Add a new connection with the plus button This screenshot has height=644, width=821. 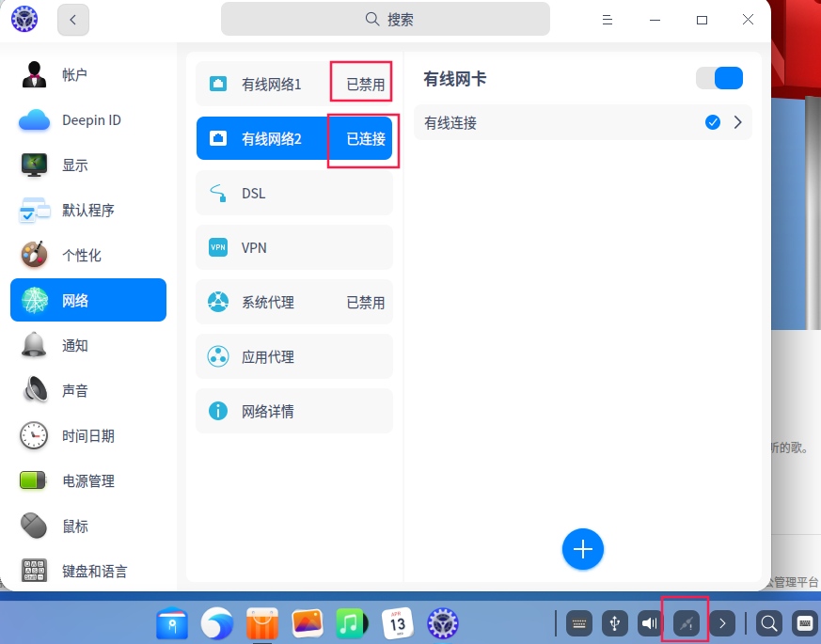pyautogui.click(x=583, y=549)
